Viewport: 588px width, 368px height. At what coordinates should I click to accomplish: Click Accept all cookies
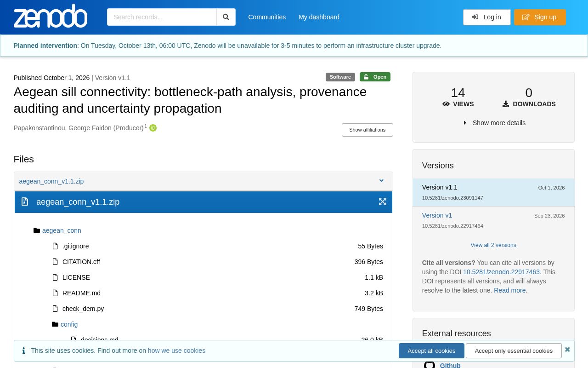[431, 351]
